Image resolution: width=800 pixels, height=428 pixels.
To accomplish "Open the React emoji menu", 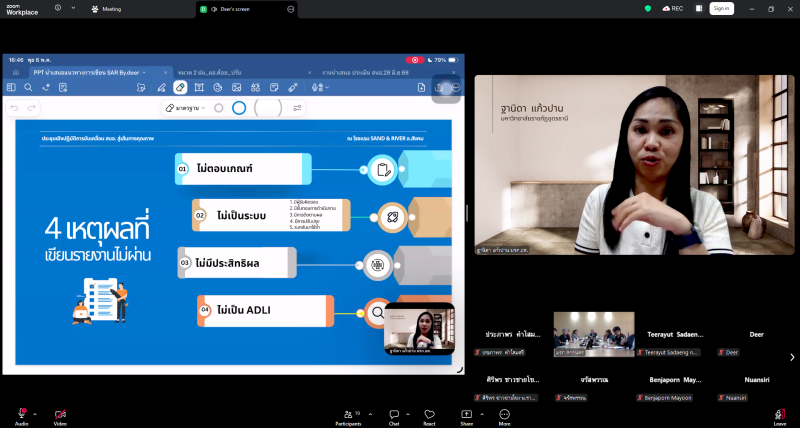I will [x=429, y=417].
